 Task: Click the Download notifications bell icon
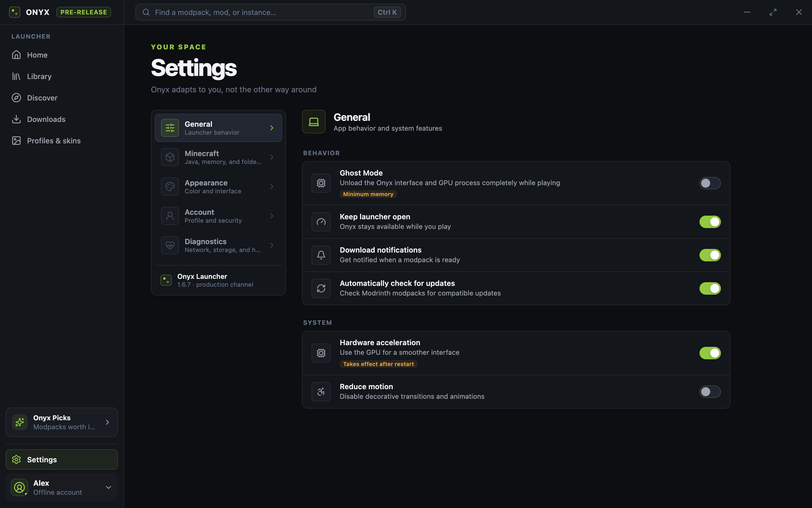[321, 255]
